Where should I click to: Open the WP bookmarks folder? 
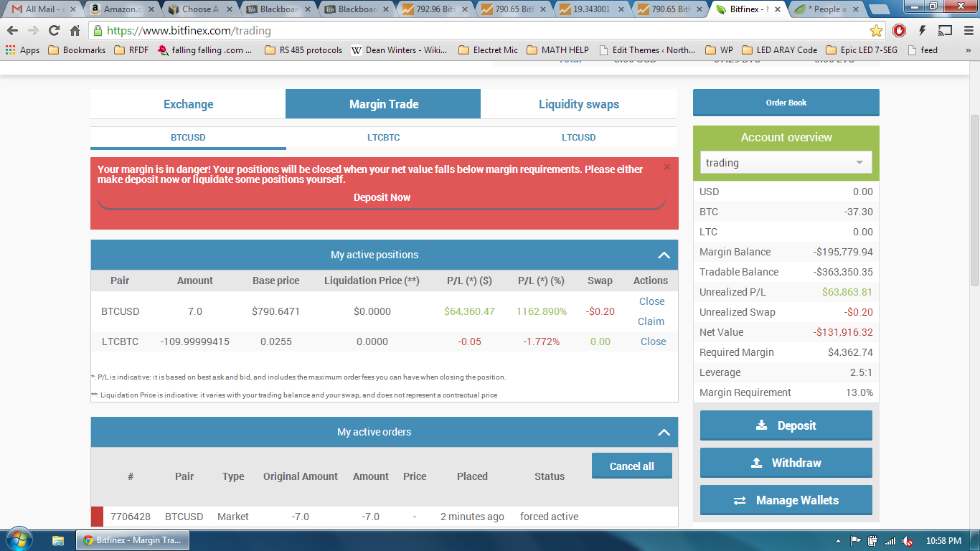[x=720, y=50]
